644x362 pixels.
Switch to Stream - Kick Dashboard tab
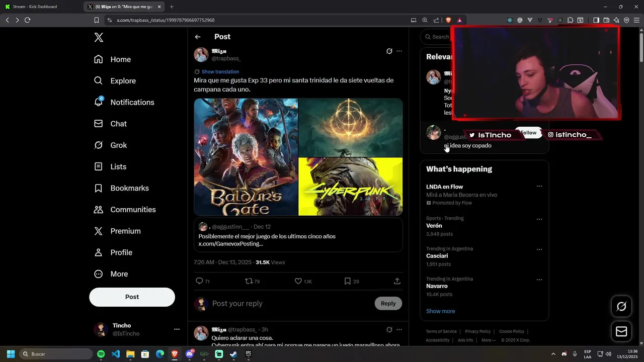pyautogui.click(x=41, y=7)
